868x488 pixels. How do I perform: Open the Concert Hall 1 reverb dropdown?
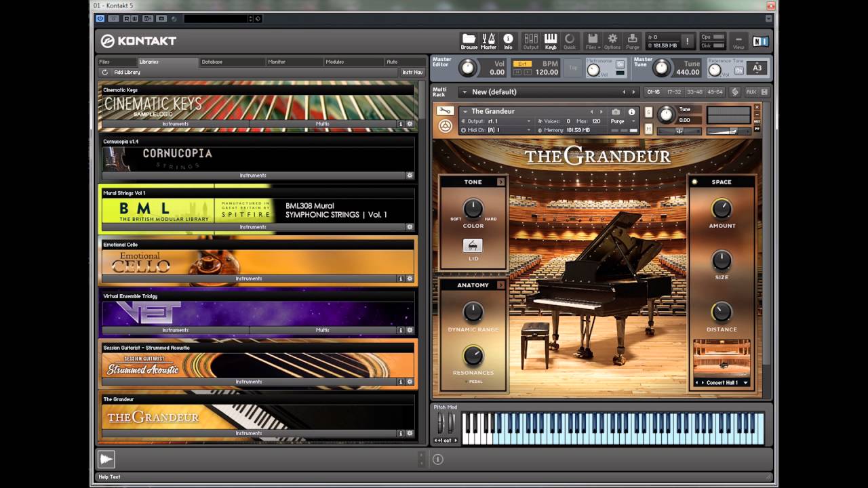(745, 383)
